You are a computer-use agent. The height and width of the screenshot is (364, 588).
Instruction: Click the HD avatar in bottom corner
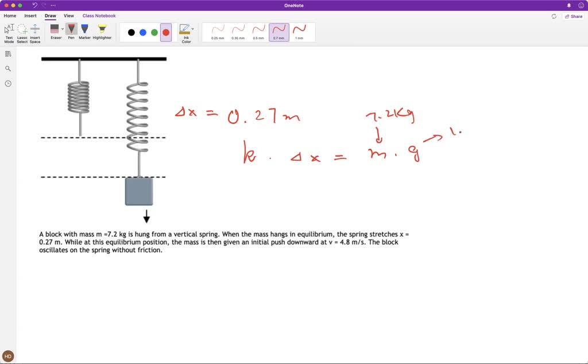coord(7,356)
